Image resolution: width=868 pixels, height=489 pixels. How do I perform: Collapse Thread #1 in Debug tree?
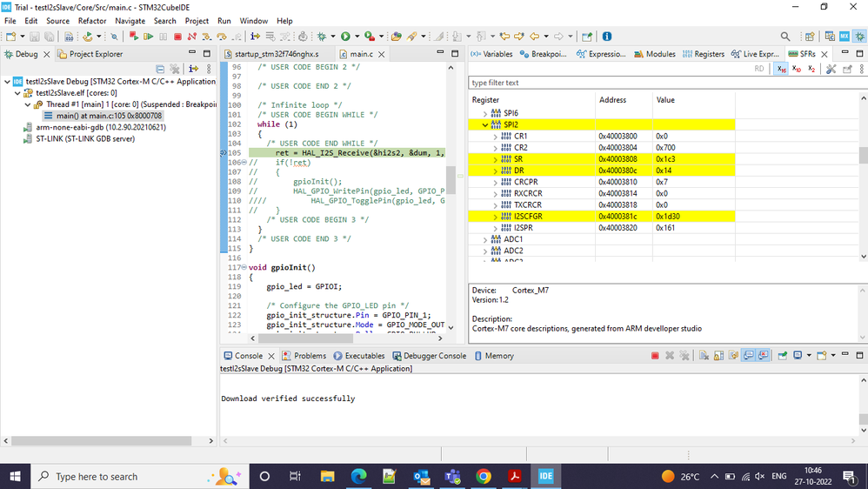tap(28, 104)
